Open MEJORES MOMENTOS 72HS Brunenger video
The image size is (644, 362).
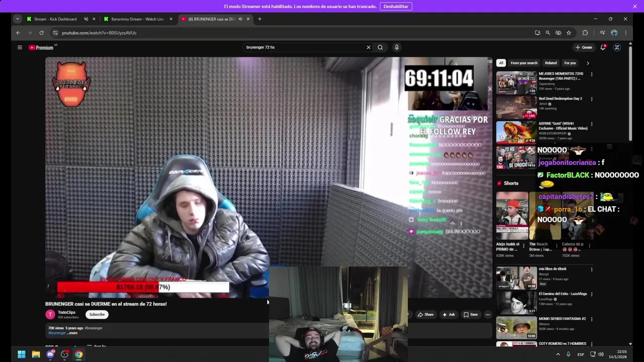(516, 82)
